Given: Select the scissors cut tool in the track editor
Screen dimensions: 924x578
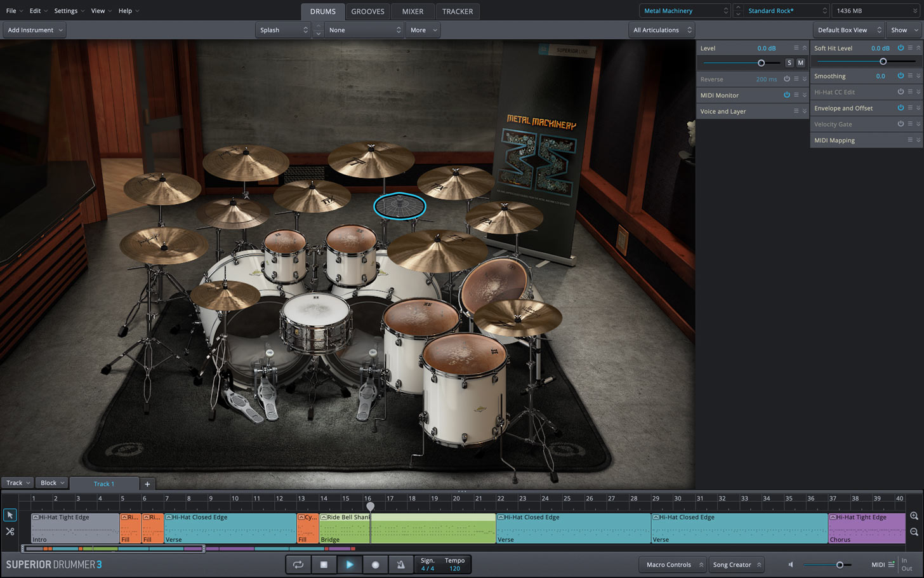Looking at the screenshot, I should (10, 532).
